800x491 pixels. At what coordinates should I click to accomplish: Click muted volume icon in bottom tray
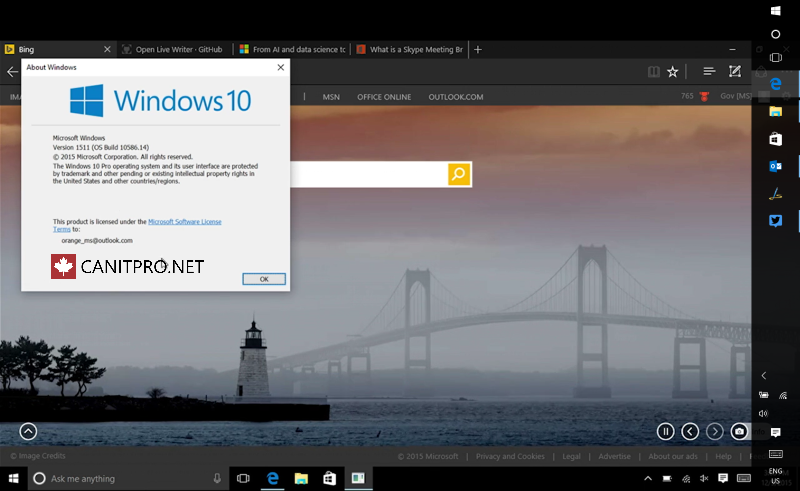coord(704,478)
